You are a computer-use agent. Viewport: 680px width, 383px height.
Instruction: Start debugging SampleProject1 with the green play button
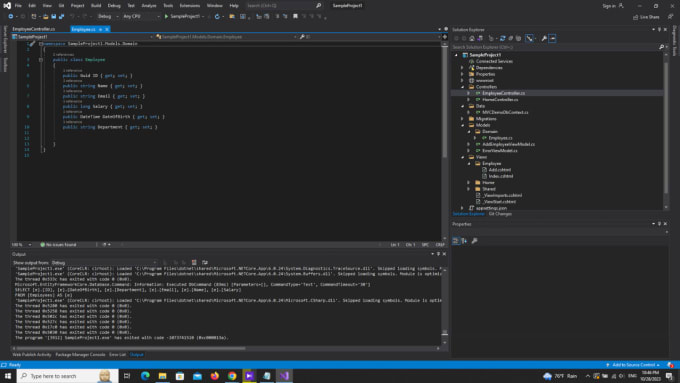[166, 16]
